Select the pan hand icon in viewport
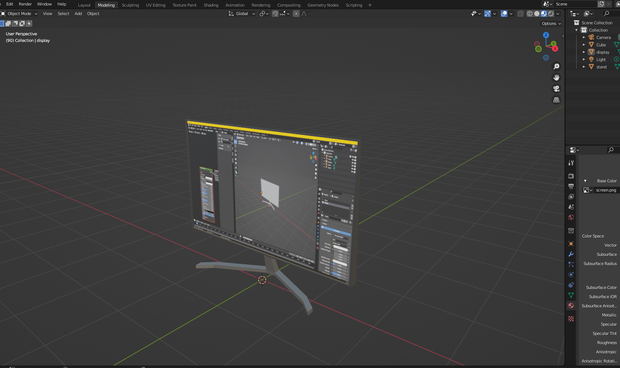 tap(556, 77)
